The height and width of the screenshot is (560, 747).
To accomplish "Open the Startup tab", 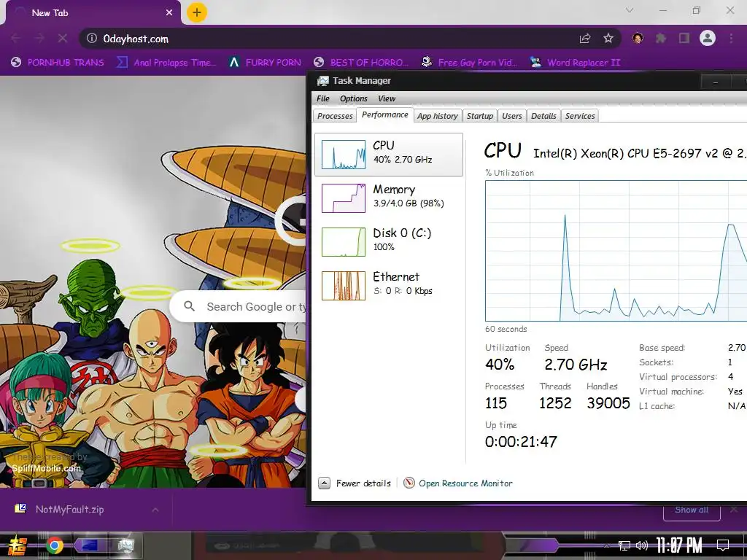I will pos(480,116).
